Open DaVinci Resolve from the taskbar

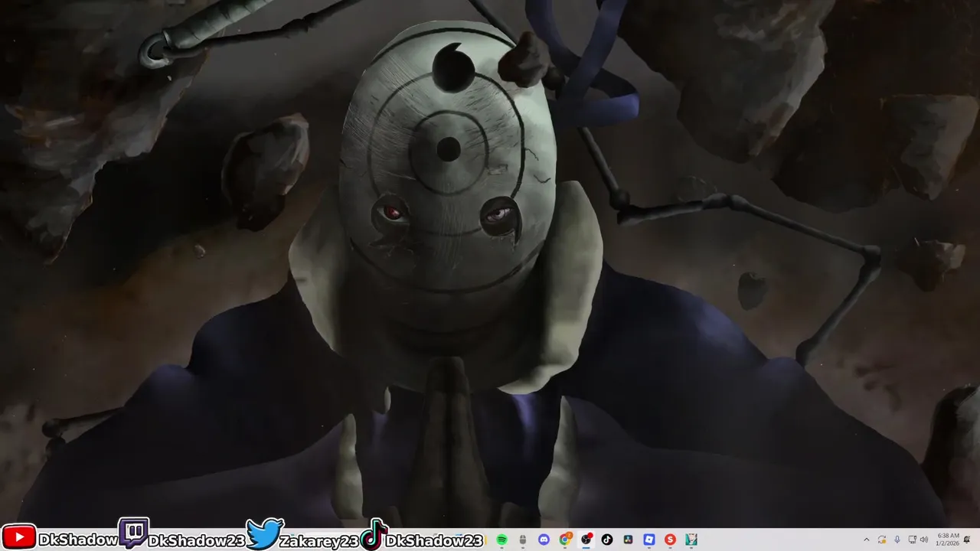628,540
